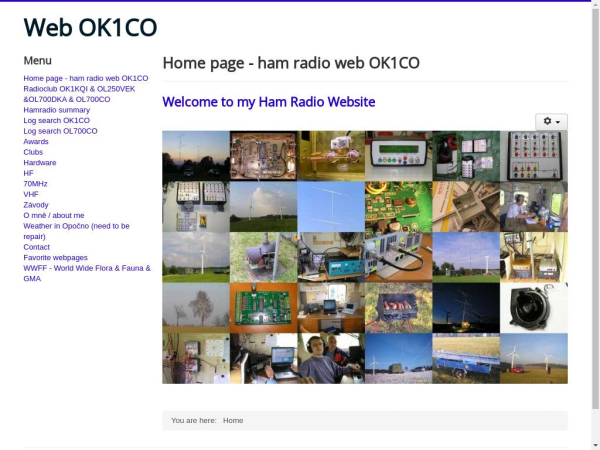The width and height of the screenshot is (600, 450).
Task: Open the green circuit board close-up thumbnail
Action: pos(399,207)
